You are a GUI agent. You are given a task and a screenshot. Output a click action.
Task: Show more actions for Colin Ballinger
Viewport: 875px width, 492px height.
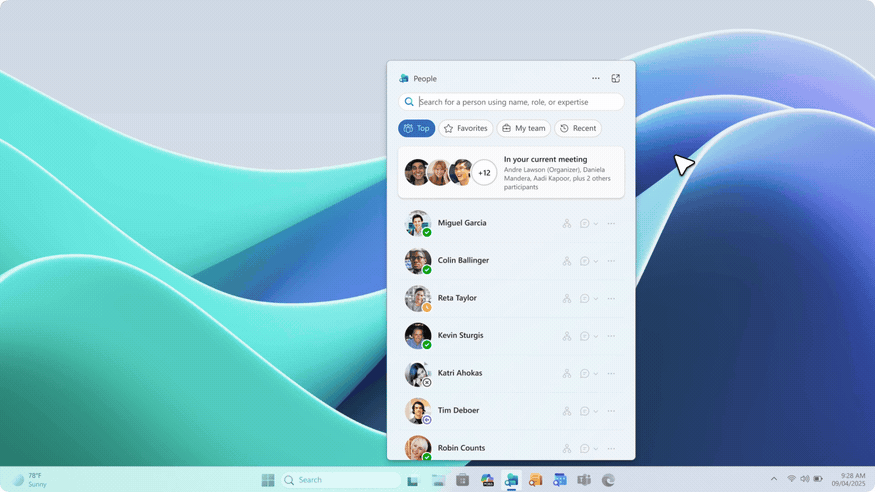click(611, 261)
